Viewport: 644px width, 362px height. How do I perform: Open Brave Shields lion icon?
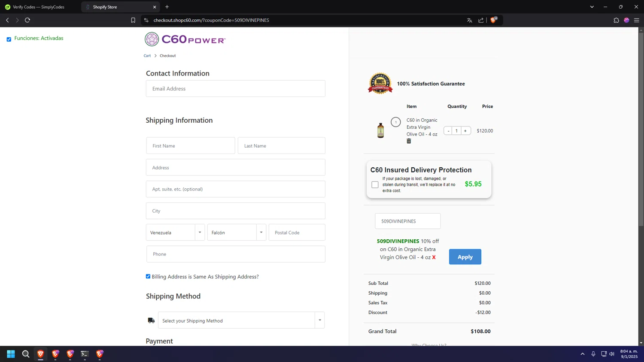point(494,20)
